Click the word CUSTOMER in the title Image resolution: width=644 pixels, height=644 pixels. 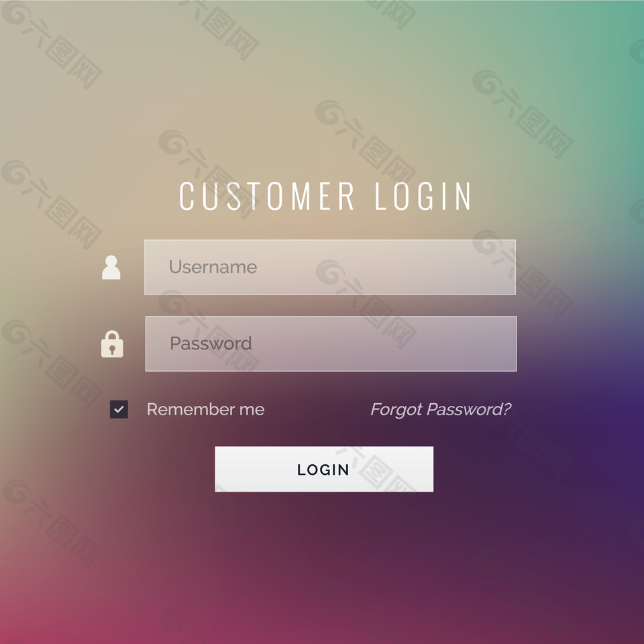pyautogui.click(x=266, y=197)
